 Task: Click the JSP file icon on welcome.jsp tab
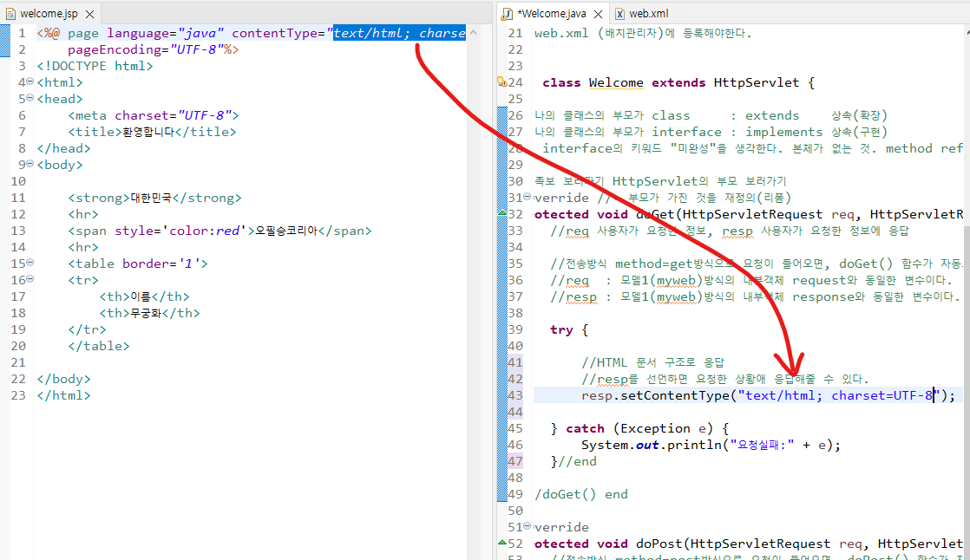[10, 14]
